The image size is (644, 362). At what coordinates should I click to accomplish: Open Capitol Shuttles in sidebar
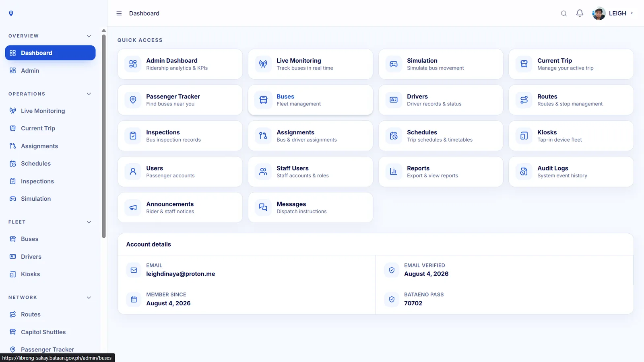click(x=50, y=332)
